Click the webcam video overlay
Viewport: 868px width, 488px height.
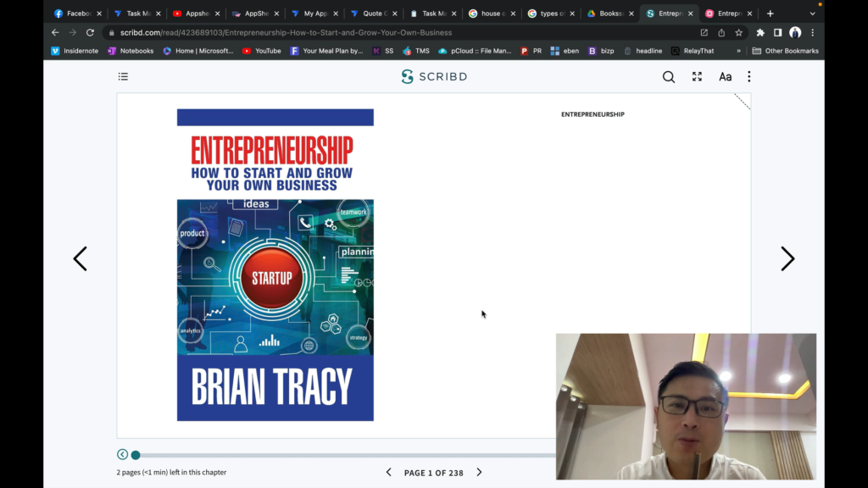click(x=686, y=406)
